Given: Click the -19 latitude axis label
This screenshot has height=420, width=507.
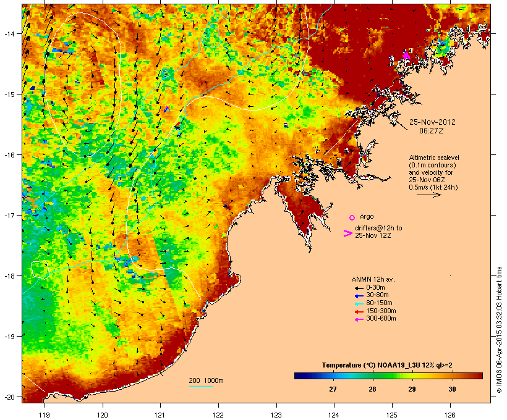Looking at the screenshot, I should (8, 337).
